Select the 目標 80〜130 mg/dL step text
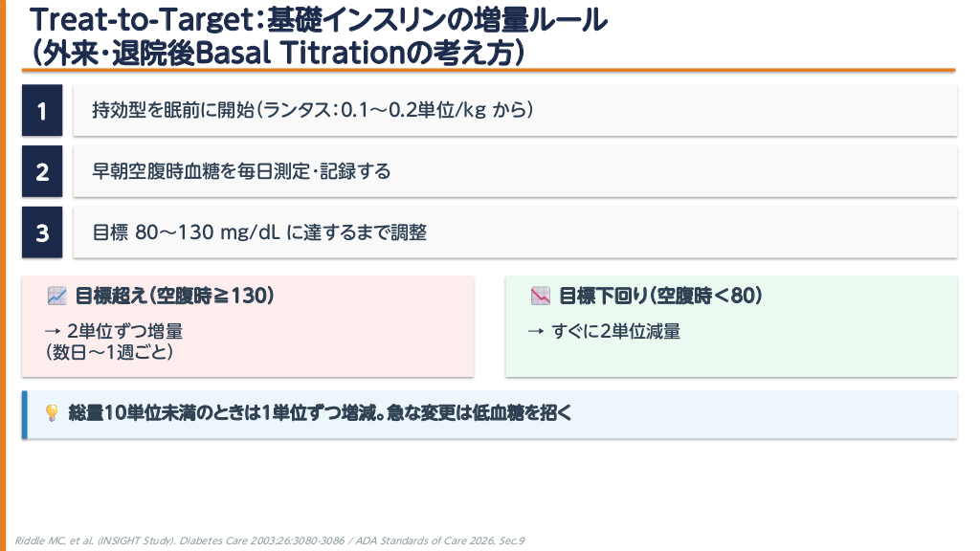Image resolution: width=980 pixels, height=551 pixels. pos(259,232)
